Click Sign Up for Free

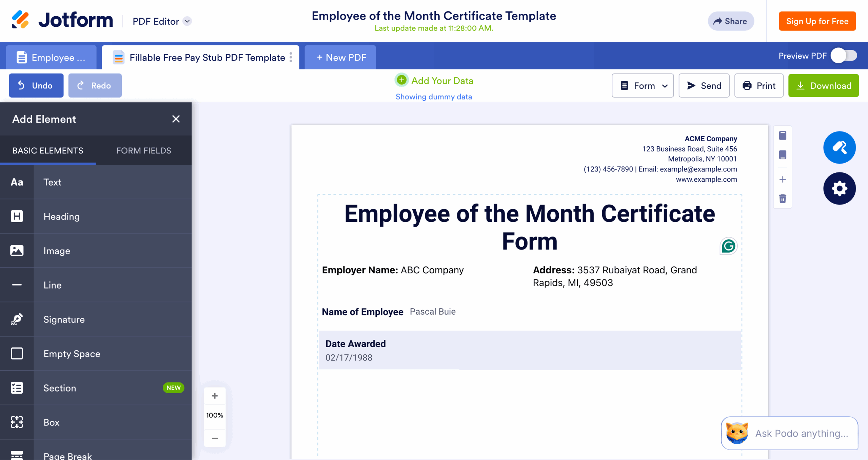tap(817, 21)
